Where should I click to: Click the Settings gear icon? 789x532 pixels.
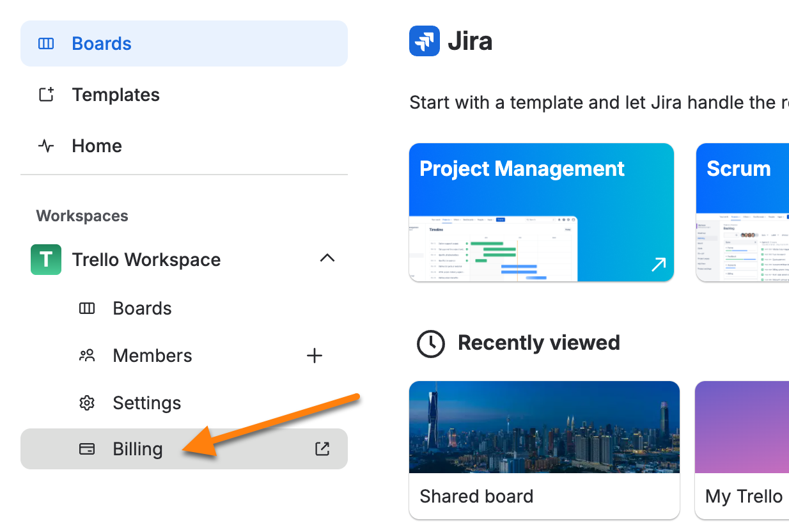coord(86,403)
